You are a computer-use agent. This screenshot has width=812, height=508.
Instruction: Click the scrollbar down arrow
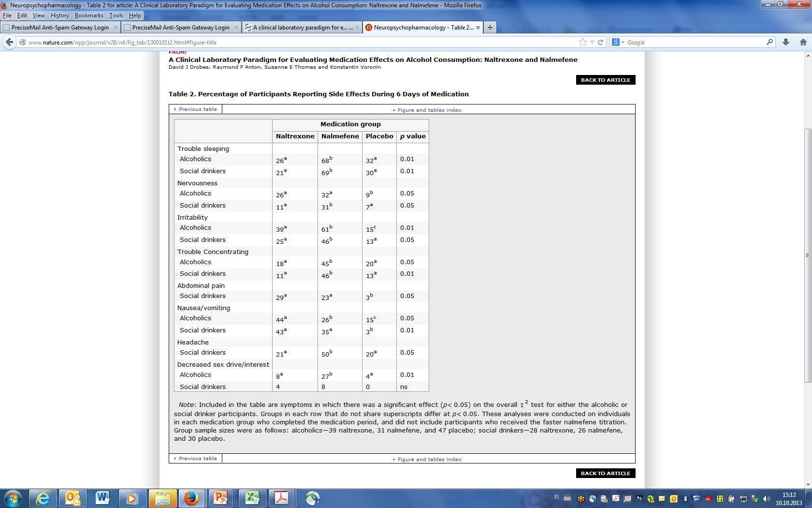point(808,484)
